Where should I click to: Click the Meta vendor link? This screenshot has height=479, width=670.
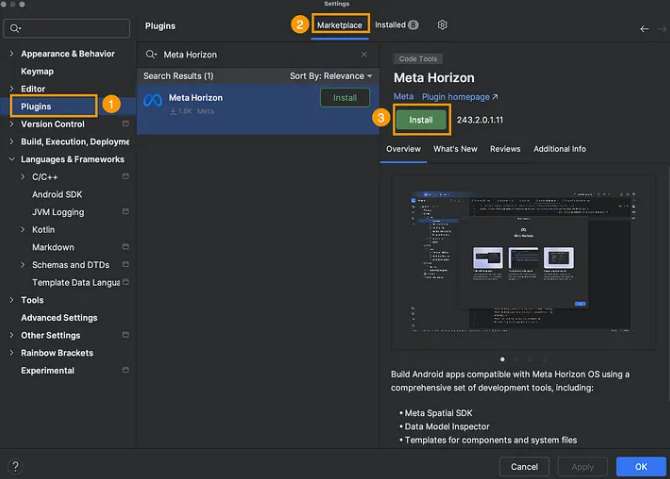[x=403, y=97]
